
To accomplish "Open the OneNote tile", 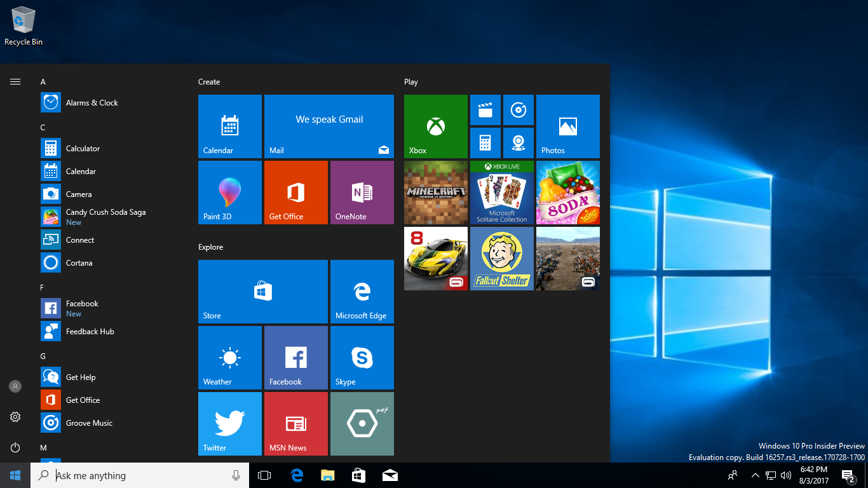I will [362, 193].
